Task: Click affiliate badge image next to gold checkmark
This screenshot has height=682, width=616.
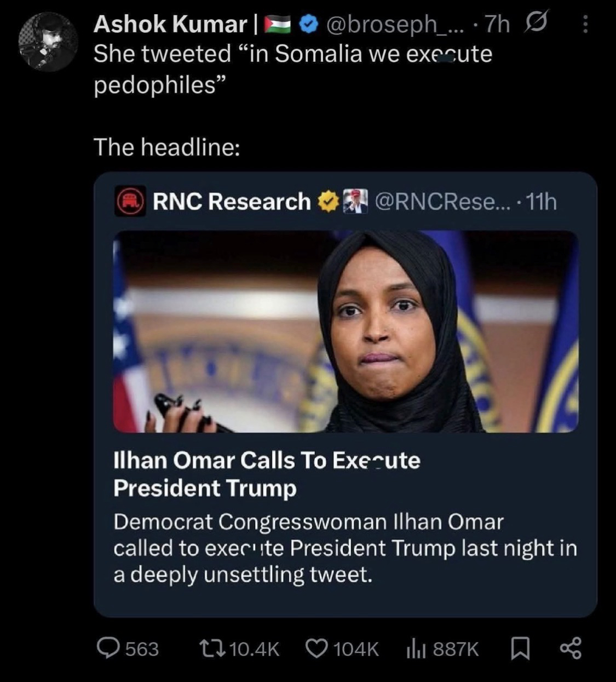Action: click(x=355, y=202)
